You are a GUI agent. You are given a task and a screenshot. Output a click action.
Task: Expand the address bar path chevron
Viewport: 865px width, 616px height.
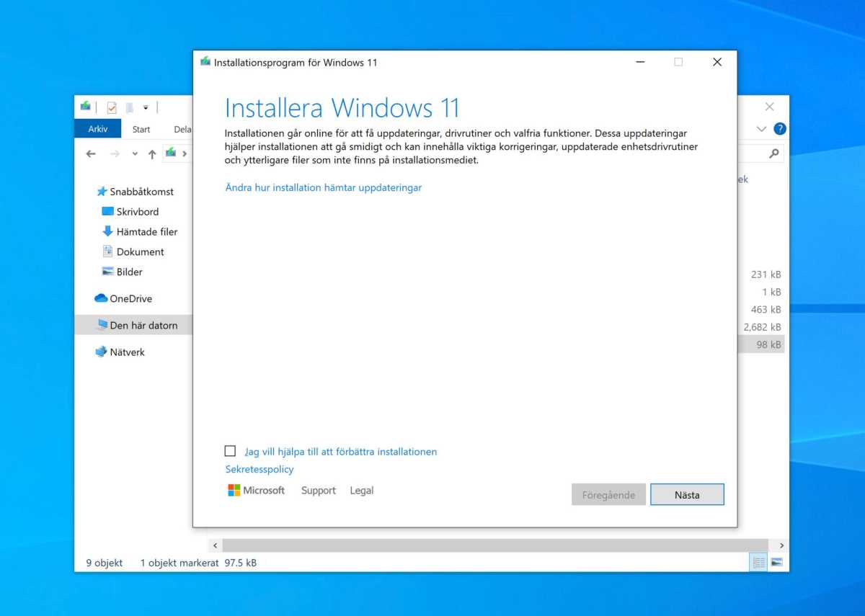click(185, 153)
